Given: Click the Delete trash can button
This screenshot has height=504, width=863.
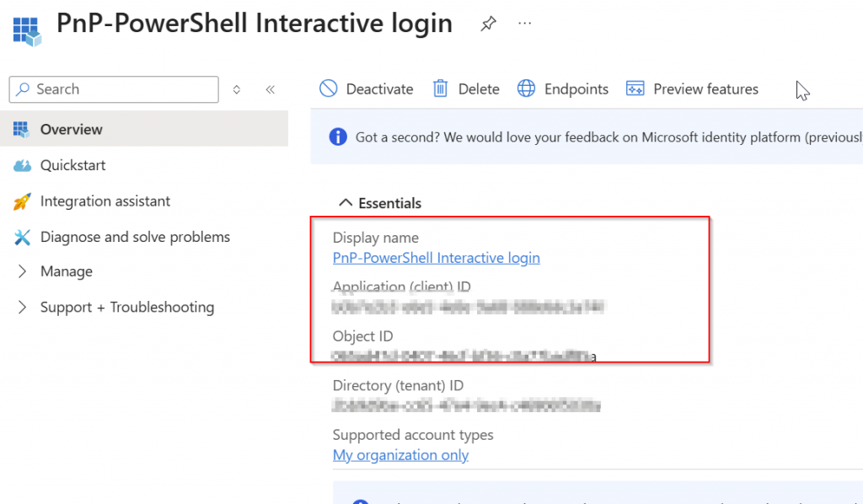Looking at the screenshot, I should tap(466, 89).
